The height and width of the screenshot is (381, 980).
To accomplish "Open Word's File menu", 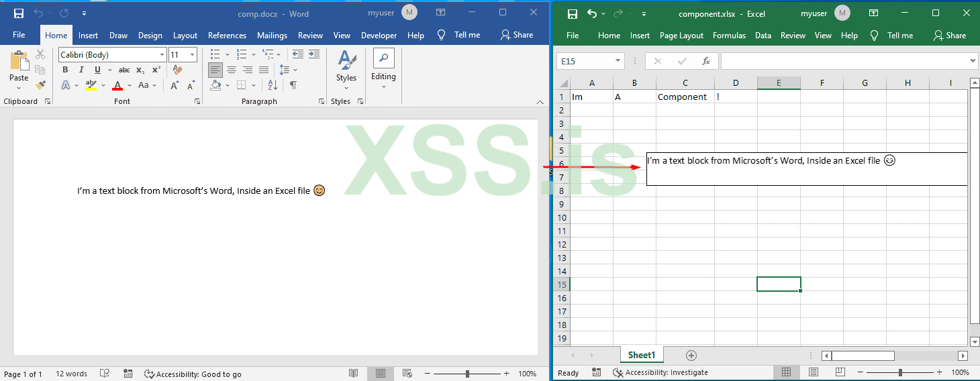I will [19, 35].
